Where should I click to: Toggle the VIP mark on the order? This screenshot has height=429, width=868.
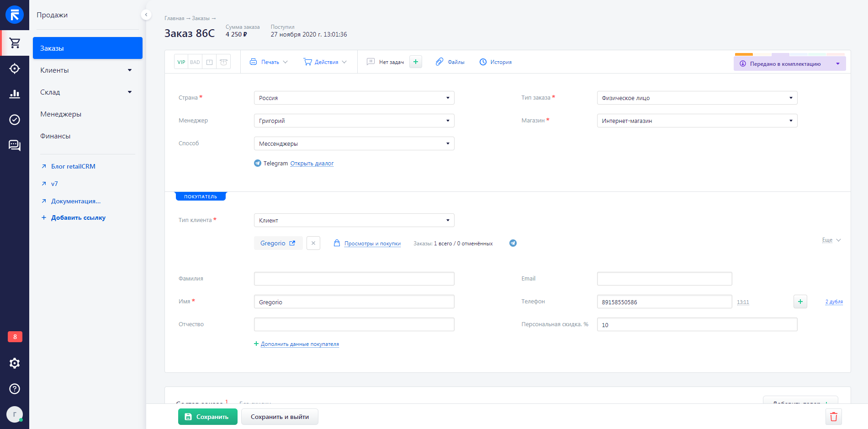[181, 62]
